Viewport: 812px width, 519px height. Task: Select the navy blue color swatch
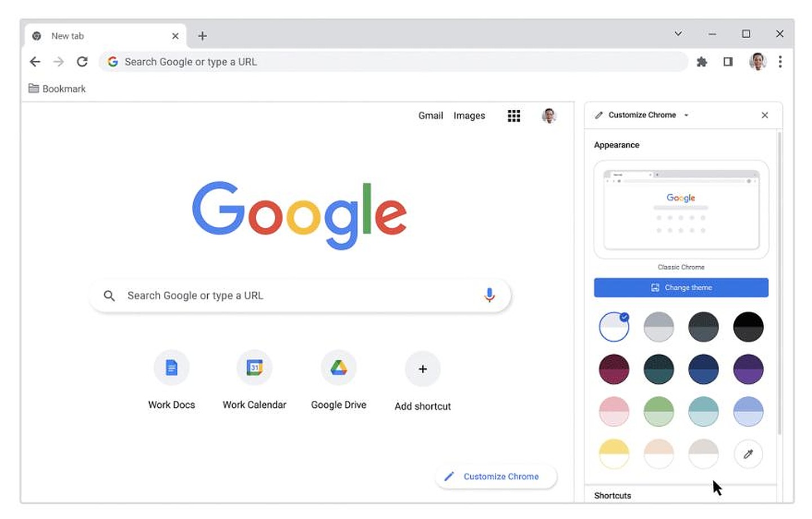pos(703,369)
